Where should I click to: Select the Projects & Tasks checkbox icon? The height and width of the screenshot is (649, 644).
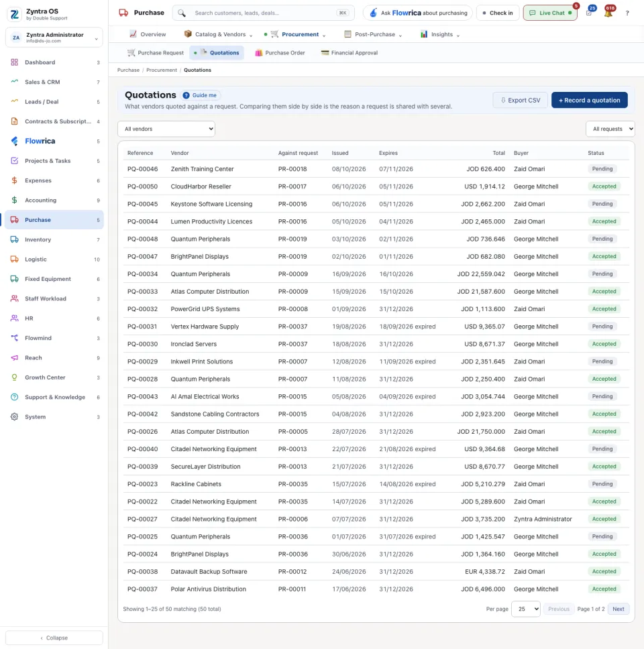click(15, 161)
